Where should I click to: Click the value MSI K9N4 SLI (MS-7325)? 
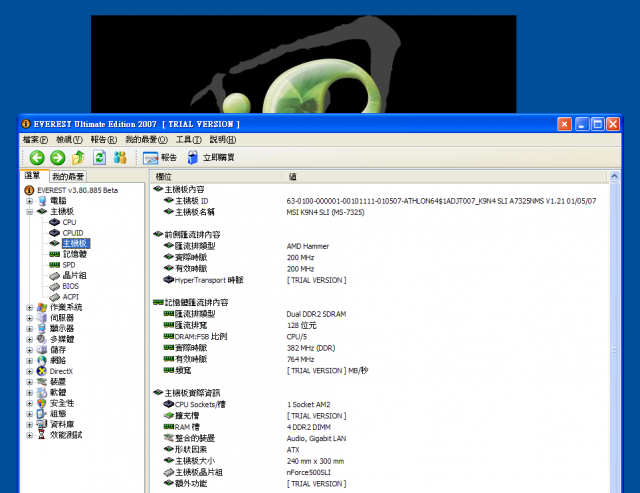pyautogui.click(x=325, y=212)
